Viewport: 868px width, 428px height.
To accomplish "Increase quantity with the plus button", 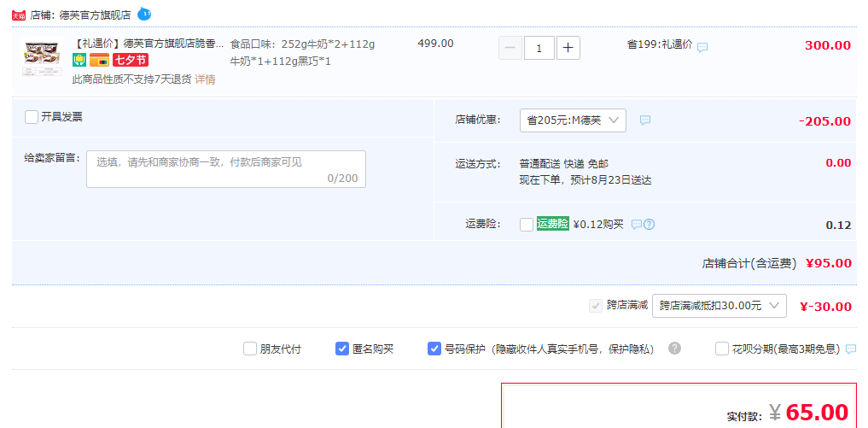I will (x=568, y=48).
